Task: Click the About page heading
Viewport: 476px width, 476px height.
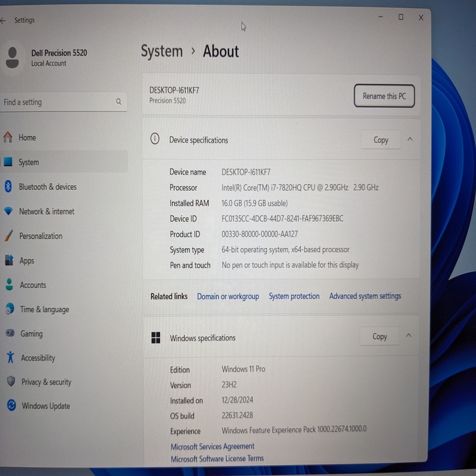Action: 221,51
